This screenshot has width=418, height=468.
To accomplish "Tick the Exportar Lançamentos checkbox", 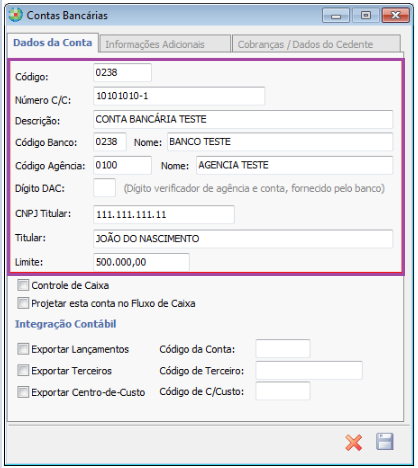I will pos(23,349).
